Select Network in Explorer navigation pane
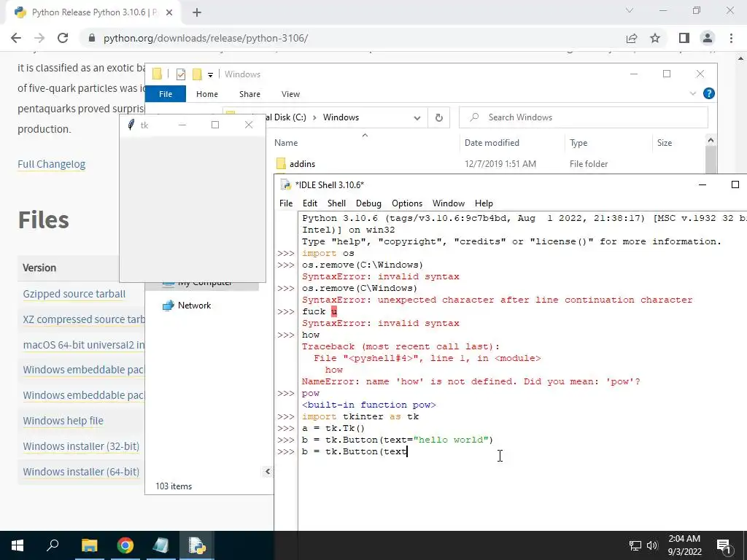Screen dimensions: 747x560 click(194, 306)
